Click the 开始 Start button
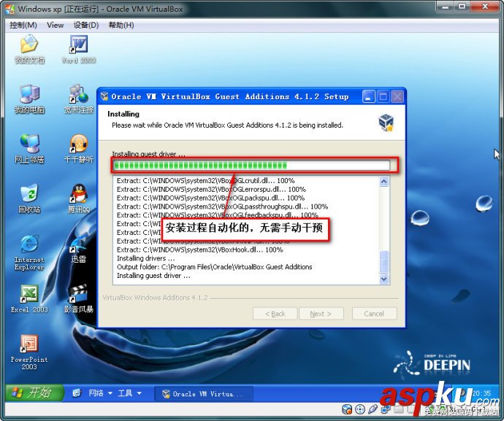This screenshot has width=504, height=421. pos(34,393)
